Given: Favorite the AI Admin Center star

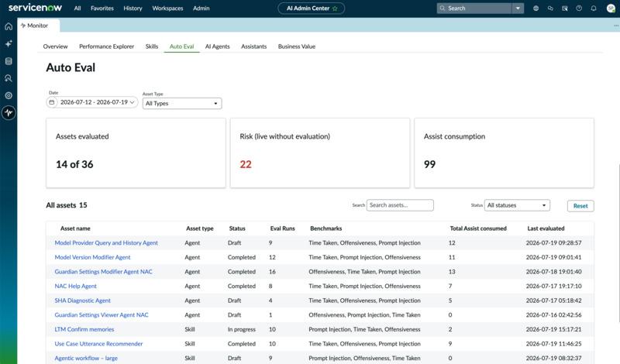Looking at the screenshot, I should [335, 9].
